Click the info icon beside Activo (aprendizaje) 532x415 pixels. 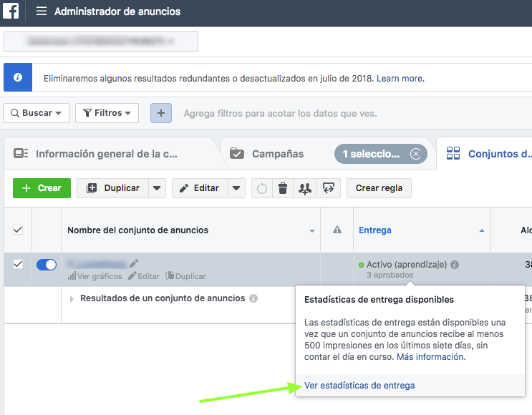(455, 265)
